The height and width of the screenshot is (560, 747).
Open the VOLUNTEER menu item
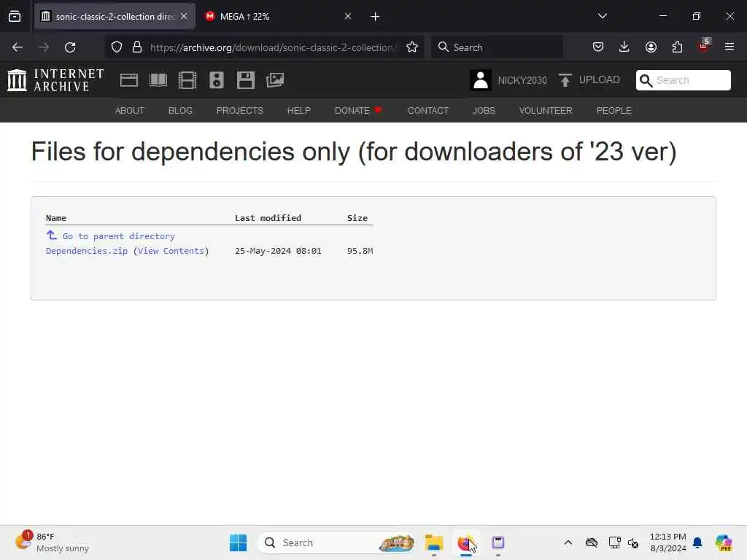click(x=546, y=111)
